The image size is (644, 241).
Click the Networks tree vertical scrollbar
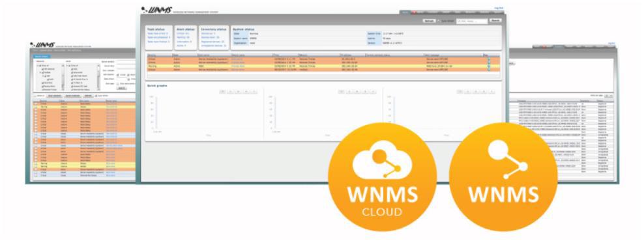[x=63, y=78]
